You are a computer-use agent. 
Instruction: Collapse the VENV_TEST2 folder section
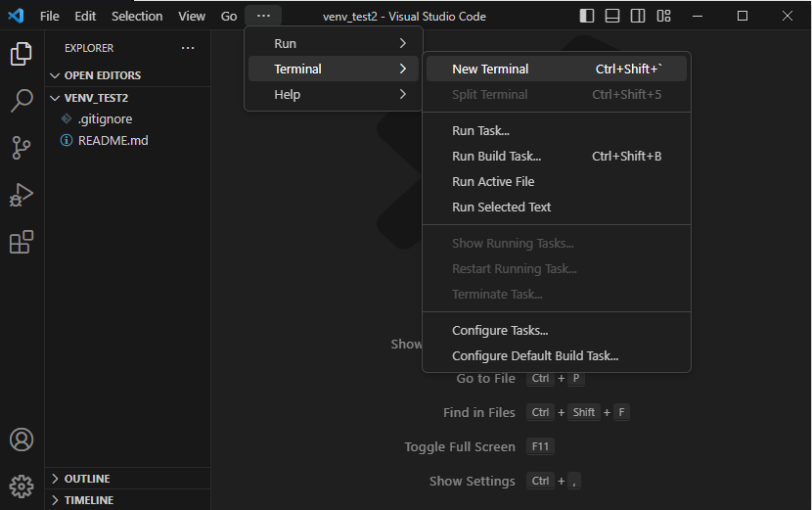[x=129, y=98]
